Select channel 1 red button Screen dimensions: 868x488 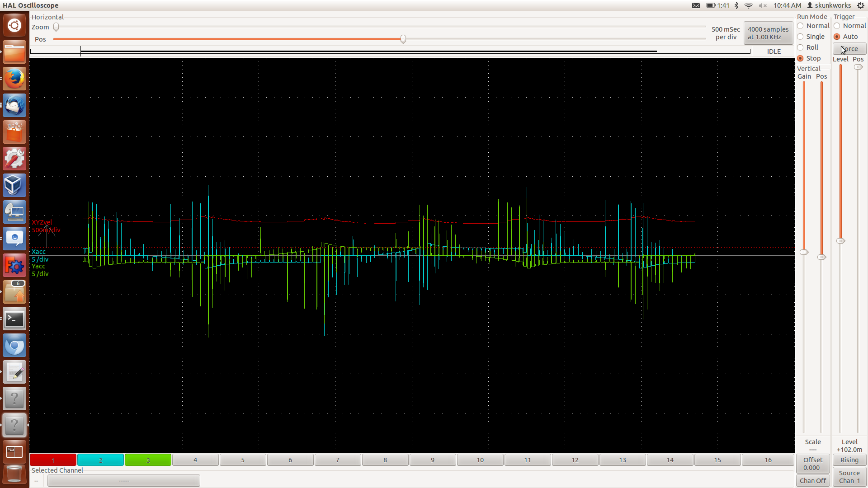53,460
